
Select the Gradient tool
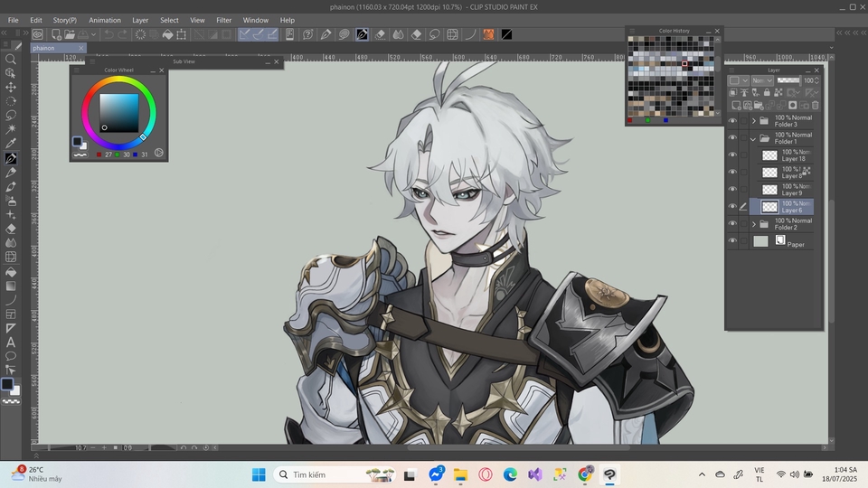(10, 286)
